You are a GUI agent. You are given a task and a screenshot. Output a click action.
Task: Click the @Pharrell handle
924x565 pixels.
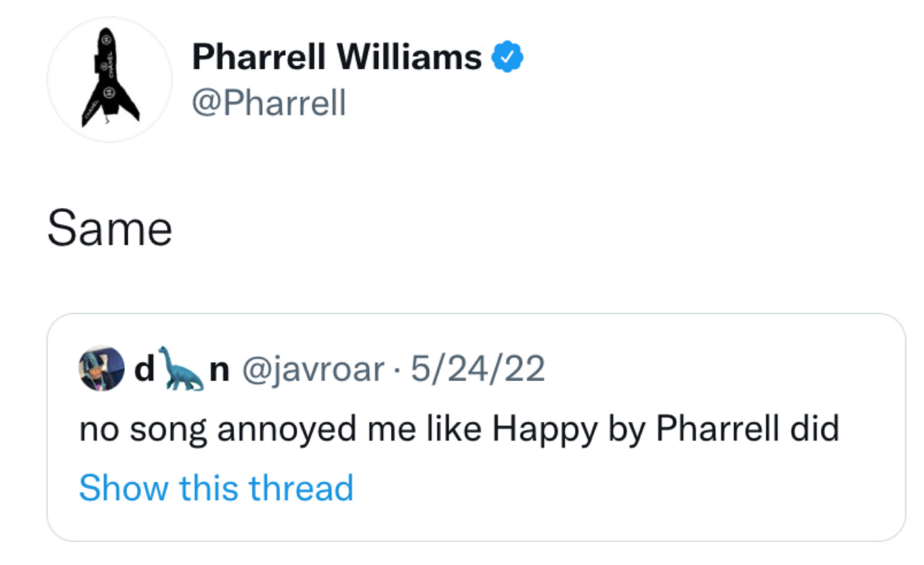pyautogui.click(x=268, y=103)
